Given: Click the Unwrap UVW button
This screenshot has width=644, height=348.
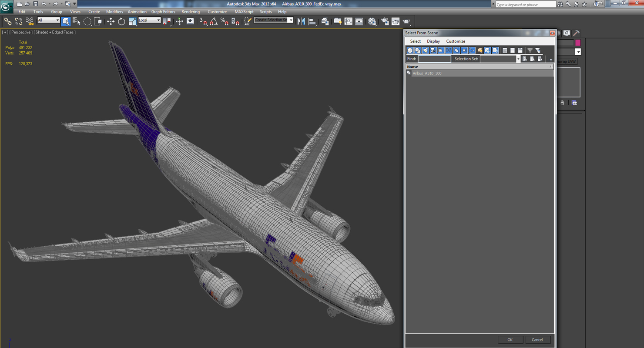Looking at the screenshot, I should click(567, 62).
